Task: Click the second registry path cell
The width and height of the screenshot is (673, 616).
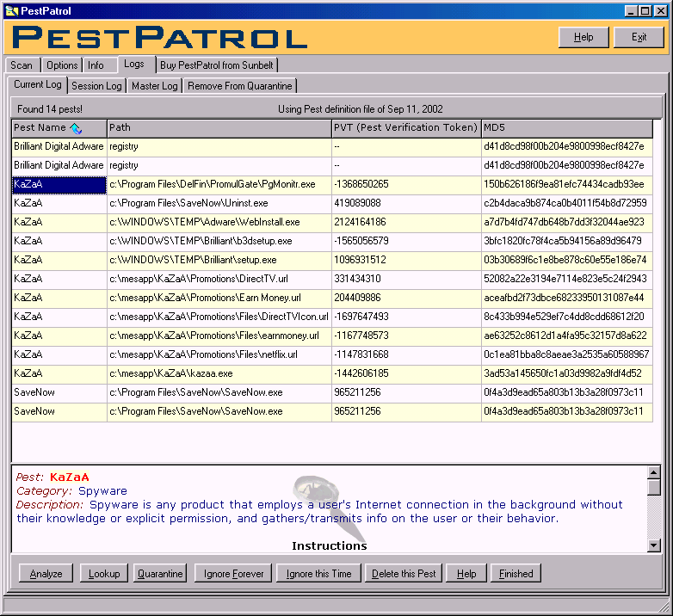Action: (219, 165)
